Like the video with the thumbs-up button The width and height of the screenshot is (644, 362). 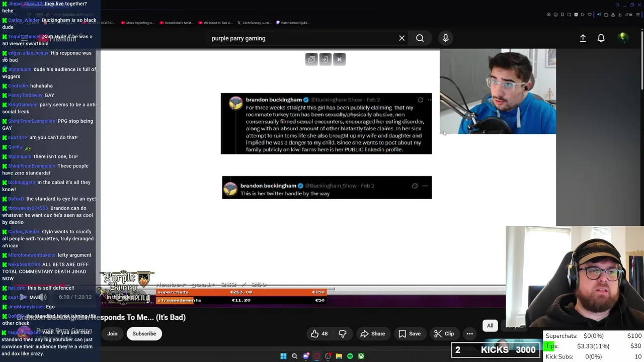319,334
